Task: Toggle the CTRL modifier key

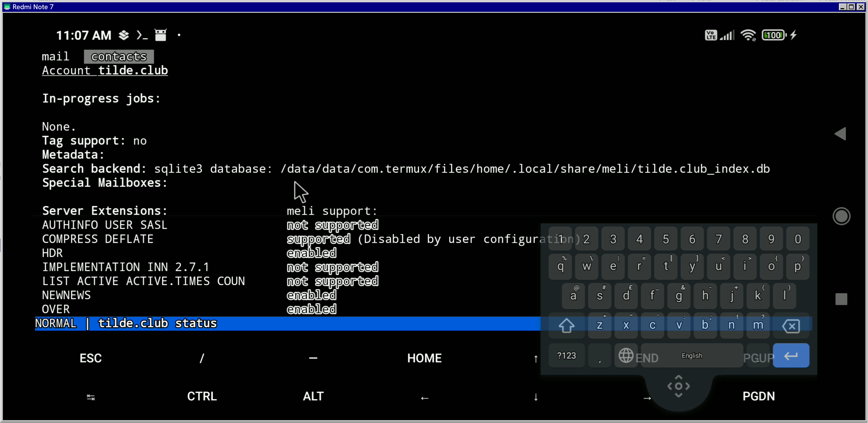Action: point(202,396)
